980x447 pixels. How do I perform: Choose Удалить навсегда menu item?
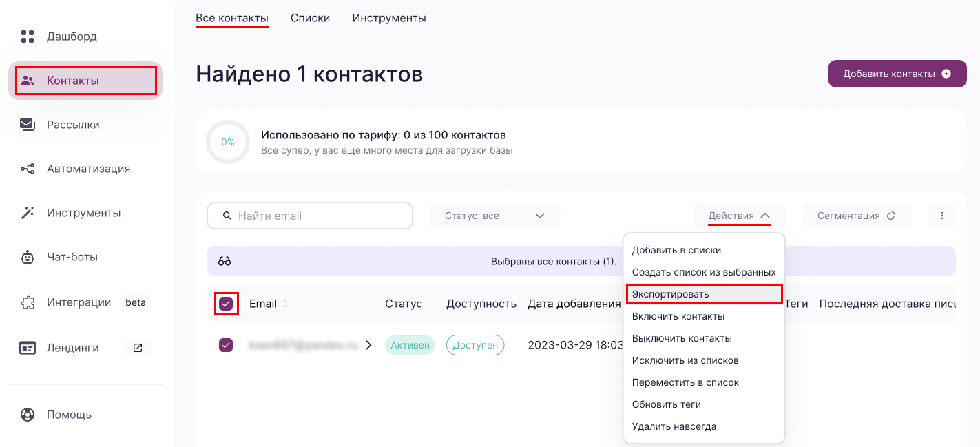tap(704, 426)
